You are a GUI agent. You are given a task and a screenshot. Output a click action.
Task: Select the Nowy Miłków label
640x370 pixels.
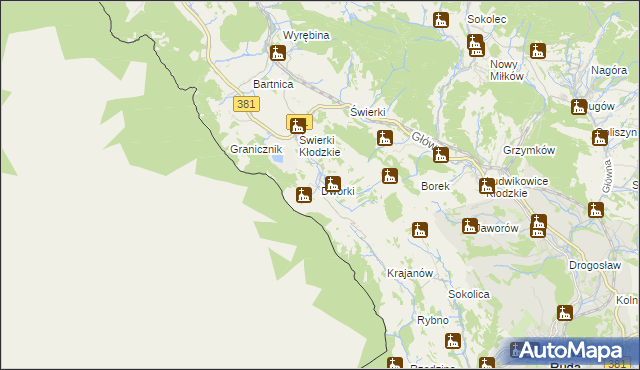pos(506,70)
